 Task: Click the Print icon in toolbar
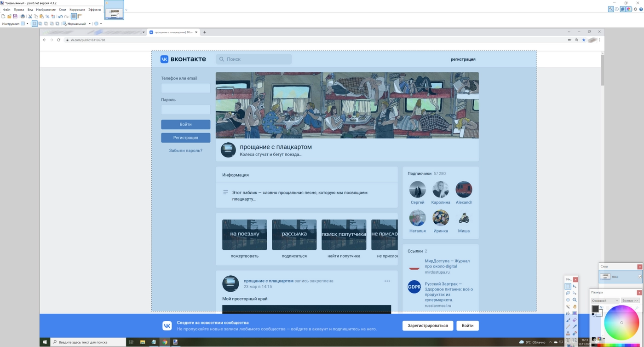click(23, 17)
